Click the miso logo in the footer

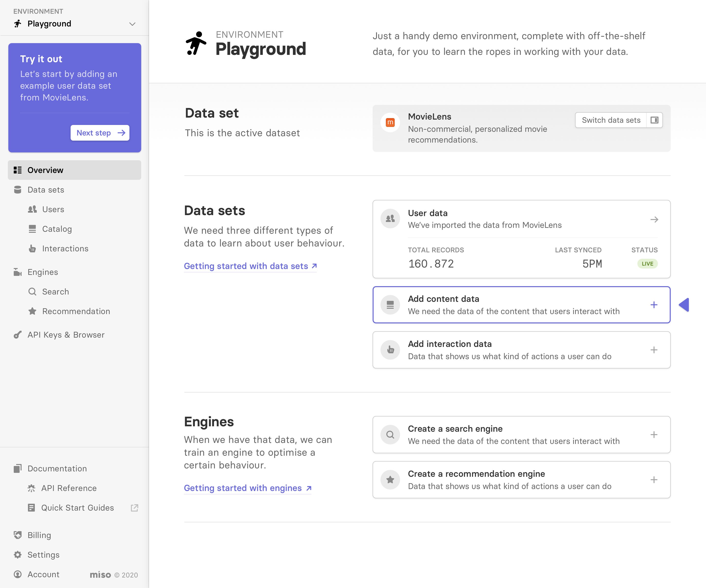100,575
